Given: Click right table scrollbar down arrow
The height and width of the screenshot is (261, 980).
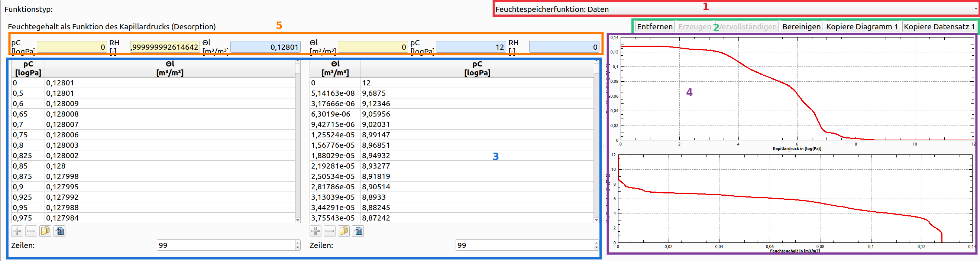Looking at the screenshot, I should pos(596,221).
